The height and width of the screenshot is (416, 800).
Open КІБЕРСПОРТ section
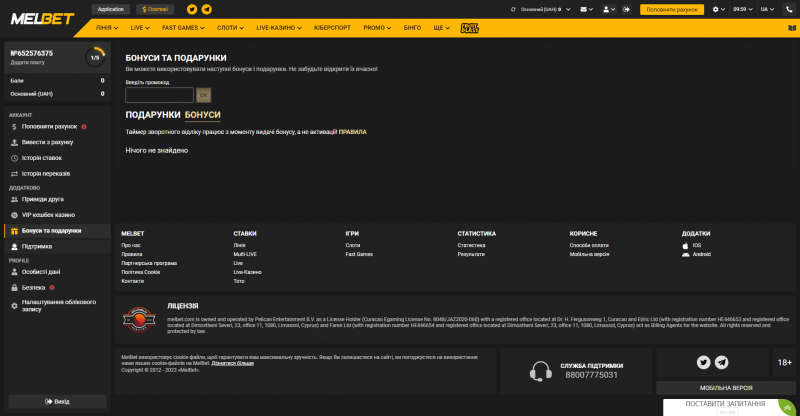pyautogui.click(x=332, y=28)
